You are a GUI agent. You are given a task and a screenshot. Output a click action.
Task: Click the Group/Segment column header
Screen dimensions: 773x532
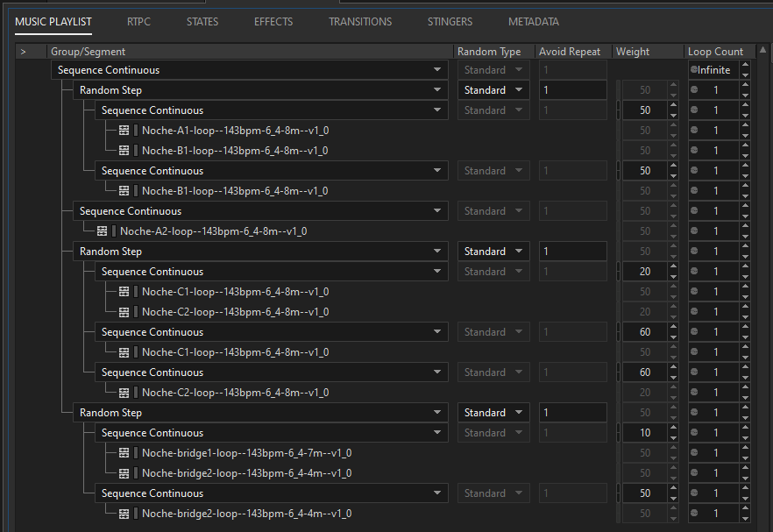pos(250,52)
